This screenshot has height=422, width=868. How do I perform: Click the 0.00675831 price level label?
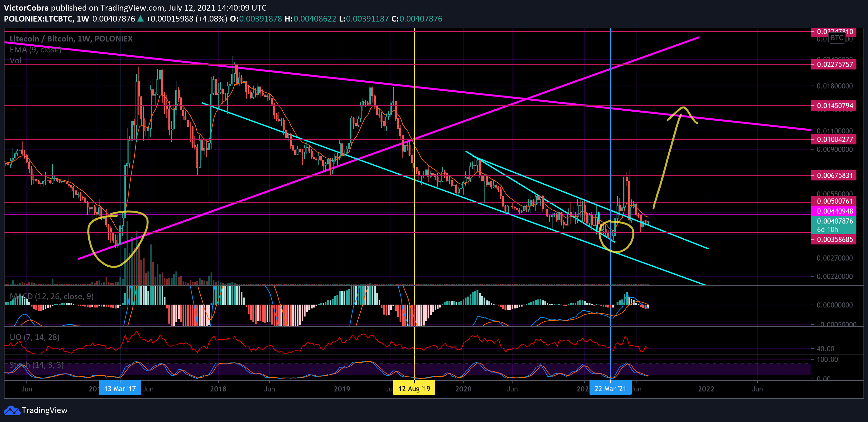tap(834, 175)
